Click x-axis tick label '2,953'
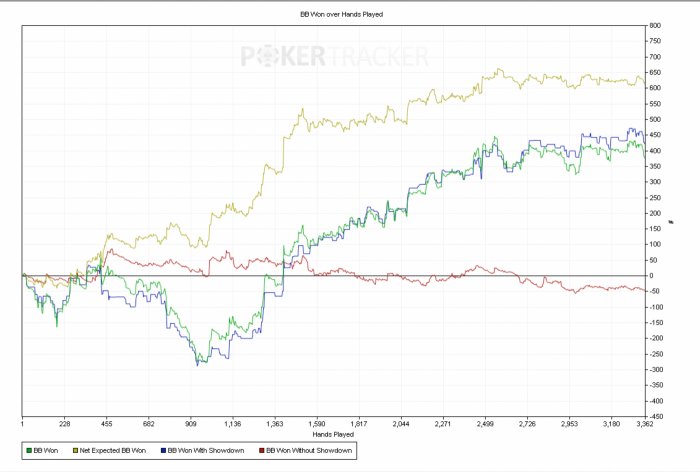Image resolution: width=700 pixels, height=472 pixels. pos(569,424)
